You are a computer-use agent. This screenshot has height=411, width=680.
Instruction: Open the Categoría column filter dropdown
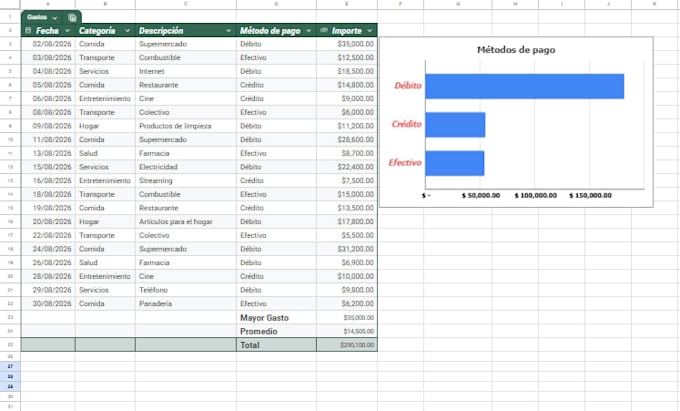point(127,31)
